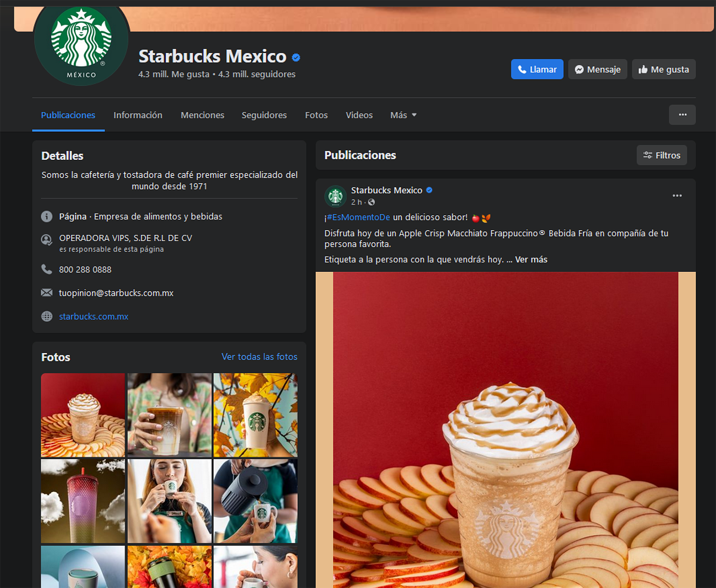716x588 pixels.
Task: Open the tumbler on orange leaves thumbnail
Action: tap(169, 567)
